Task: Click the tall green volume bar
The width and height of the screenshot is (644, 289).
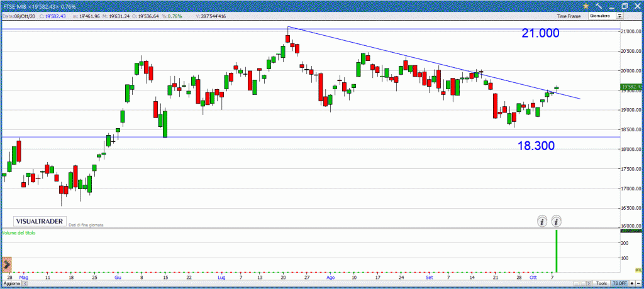Action: (557, 251)
